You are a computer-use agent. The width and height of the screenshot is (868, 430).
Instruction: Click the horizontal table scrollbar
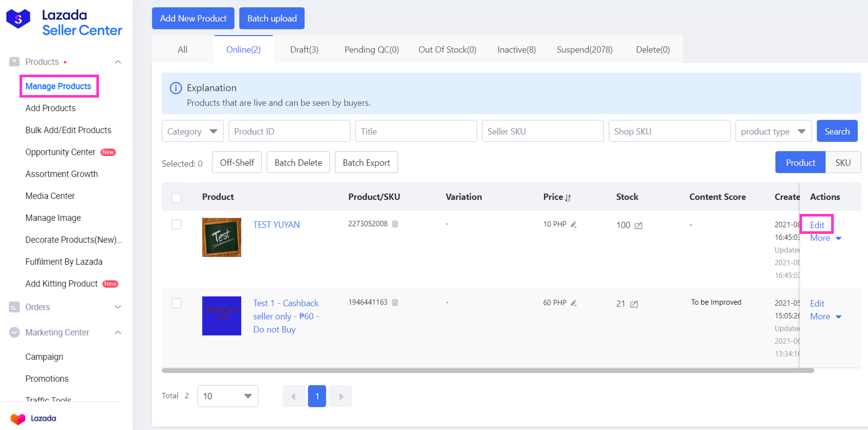pos(488,371)
